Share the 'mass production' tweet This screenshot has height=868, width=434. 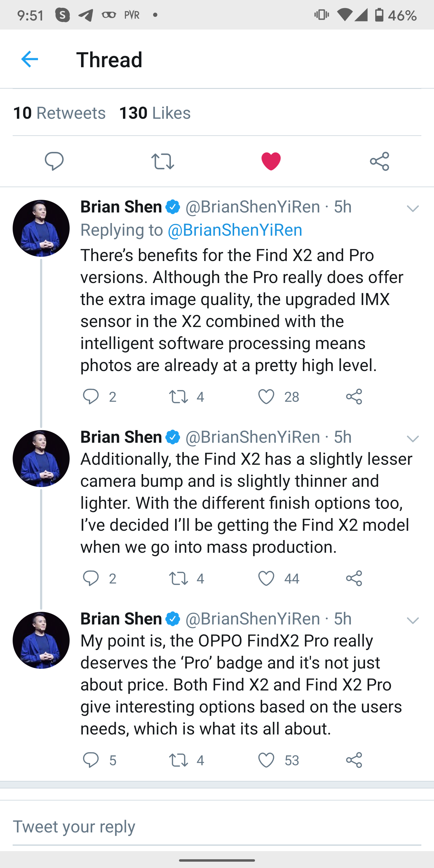click(354, 579)
